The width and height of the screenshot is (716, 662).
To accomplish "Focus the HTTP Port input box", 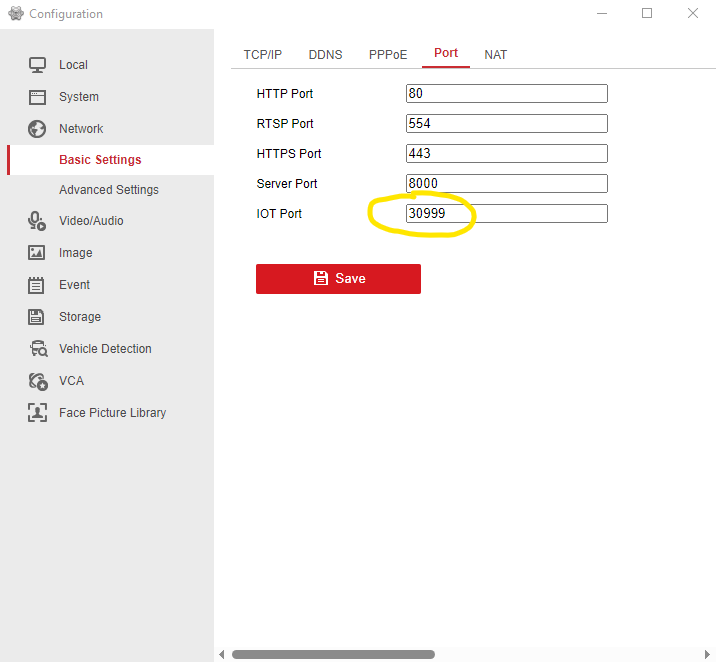I will (506, 94).
